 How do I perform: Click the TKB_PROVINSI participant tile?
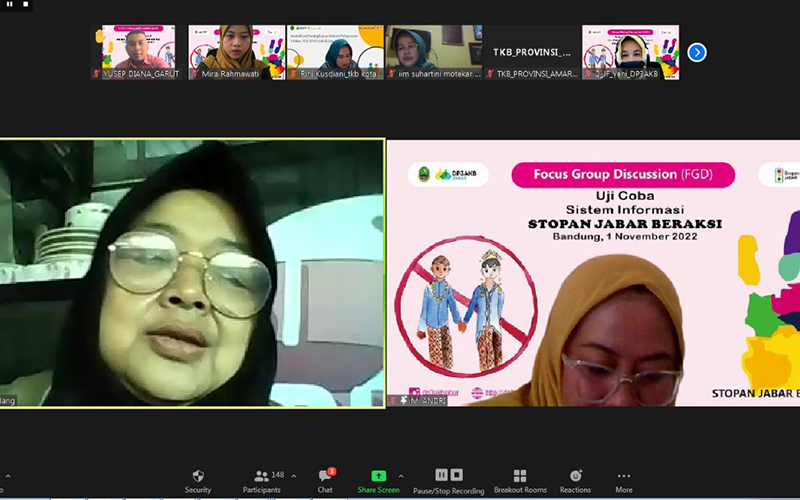533,52
